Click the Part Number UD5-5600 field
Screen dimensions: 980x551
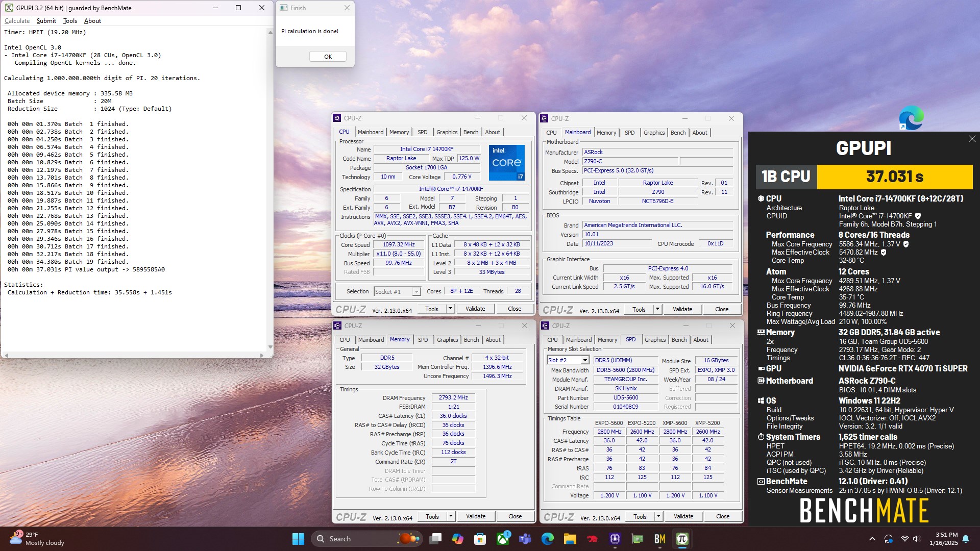[x=625, y=398]
